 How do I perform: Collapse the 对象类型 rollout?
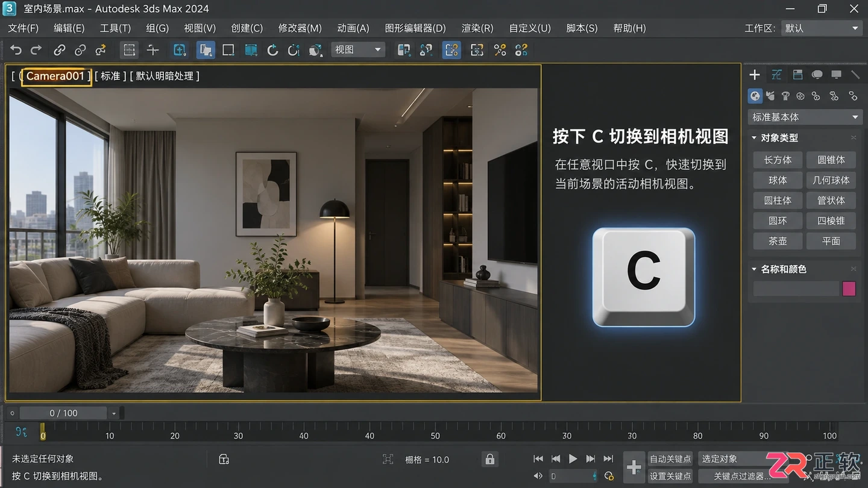click(x=754, y=137)
